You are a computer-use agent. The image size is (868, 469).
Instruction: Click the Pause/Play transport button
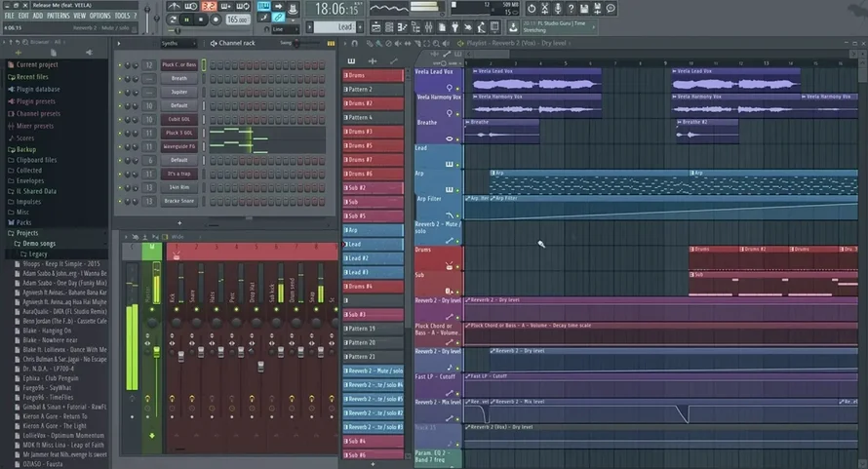[x=187, y=19]
